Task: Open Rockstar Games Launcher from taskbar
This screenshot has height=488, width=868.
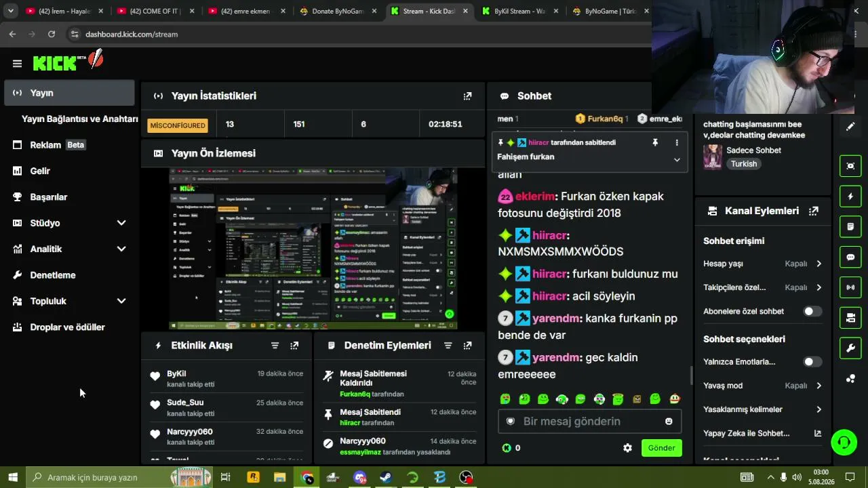Action: (x=253, y=477)
